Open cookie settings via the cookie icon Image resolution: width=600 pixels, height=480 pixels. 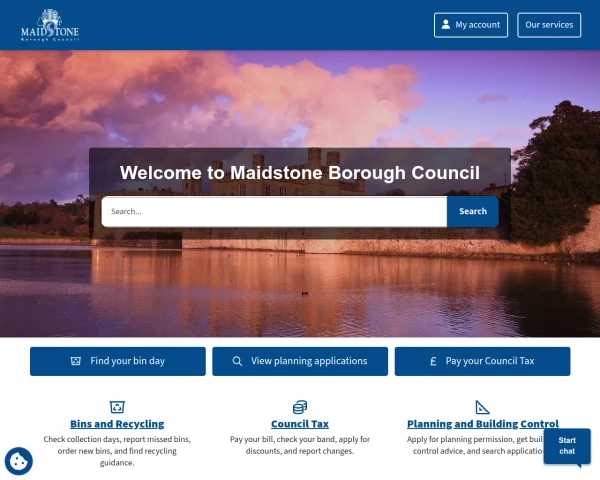(18, 461)
